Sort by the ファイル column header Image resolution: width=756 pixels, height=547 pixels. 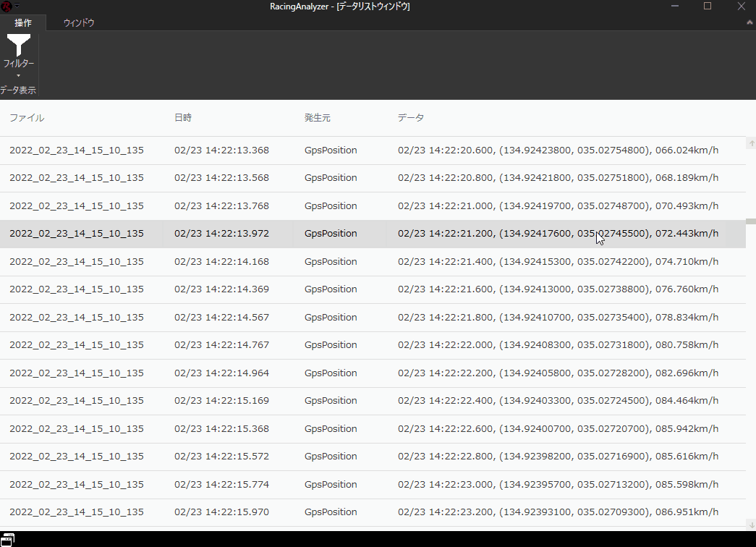27,117
